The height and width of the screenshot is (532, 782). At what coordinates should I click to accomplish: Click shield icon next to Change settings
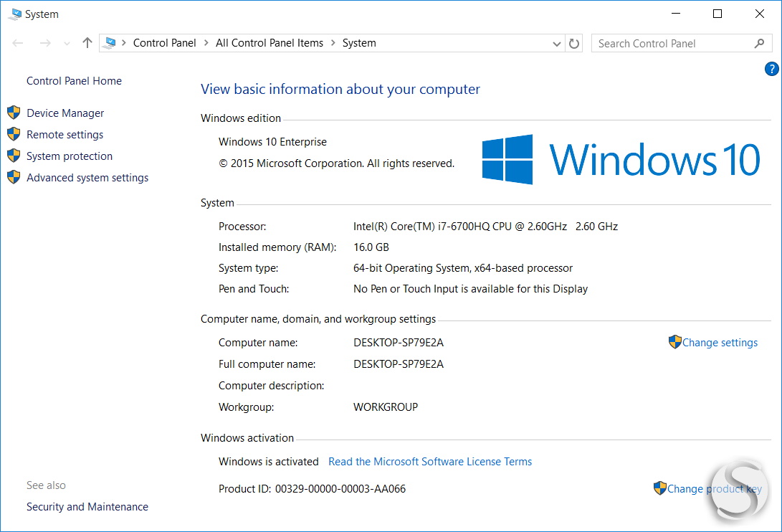(x=674, y=342)
